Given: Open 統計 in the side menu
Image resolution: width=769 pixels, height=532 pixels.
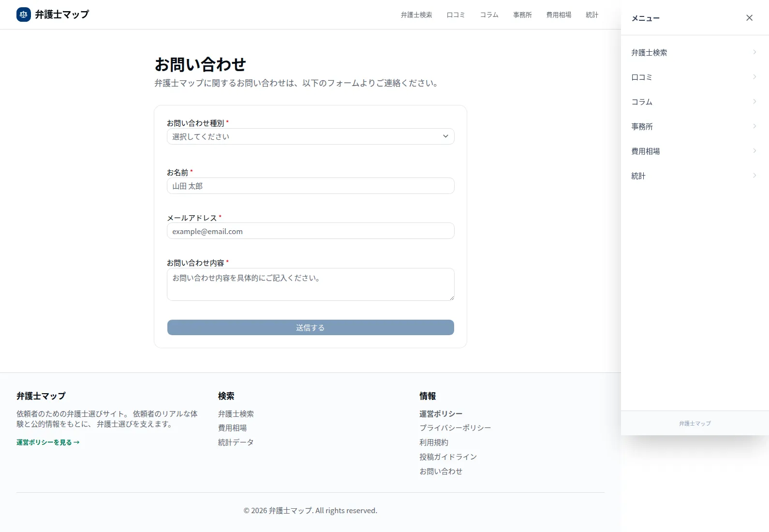Looking at the screenshot, I should click(695, 176).
